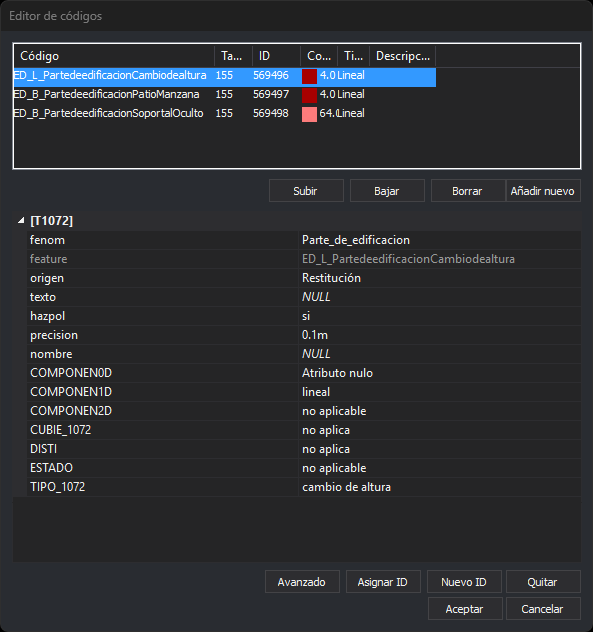Select the ESTADO property name
This screenshot has height=632, width=593.
click(x=51, y=468)
